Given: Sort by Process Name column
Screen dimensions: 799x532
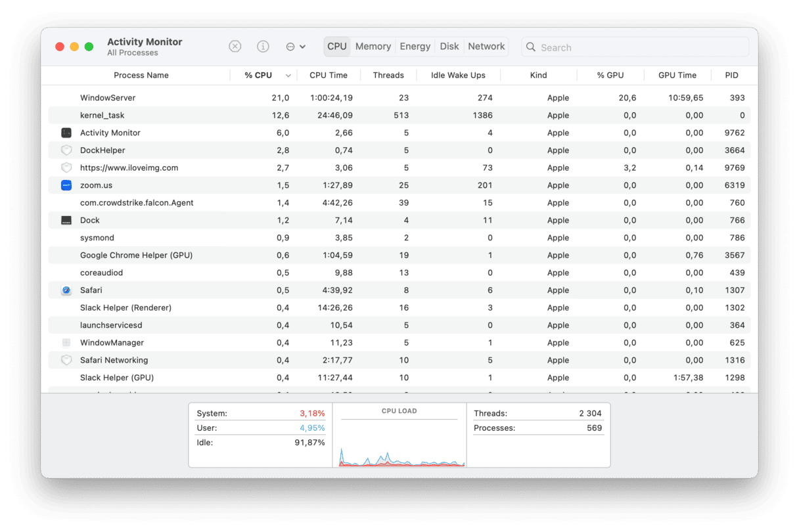Looking at the screenshot, I should 141,76.
